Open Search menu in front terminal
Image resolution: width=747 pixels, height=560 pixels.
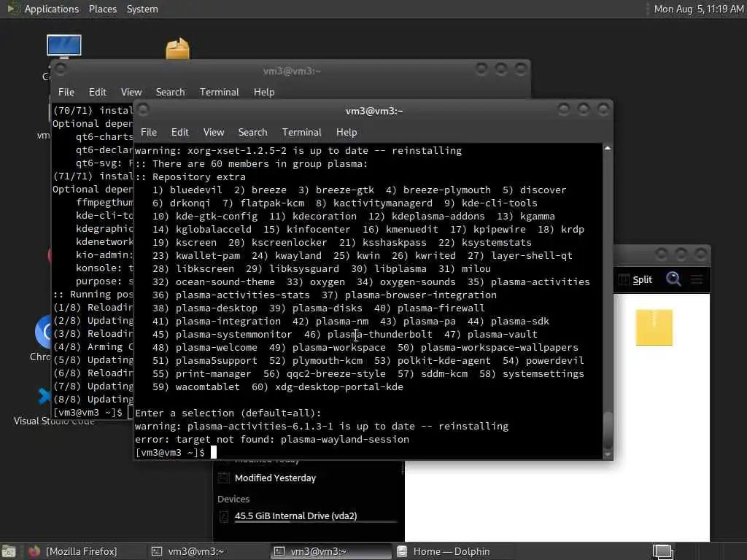click(x=252, y=133)
